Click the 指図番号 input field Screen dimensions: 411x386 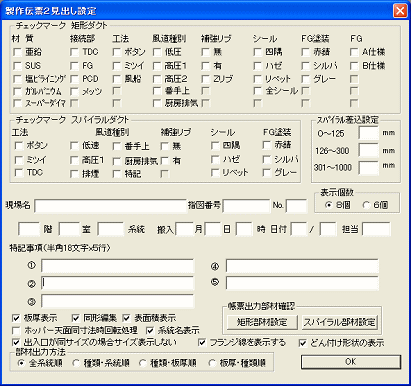click(246, 206)
